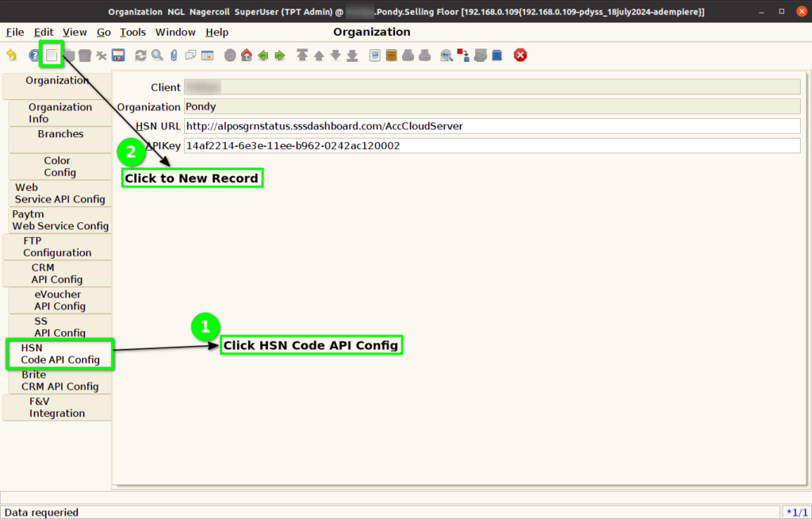Open the eVoucher API Config tab

tap(60, 300)
